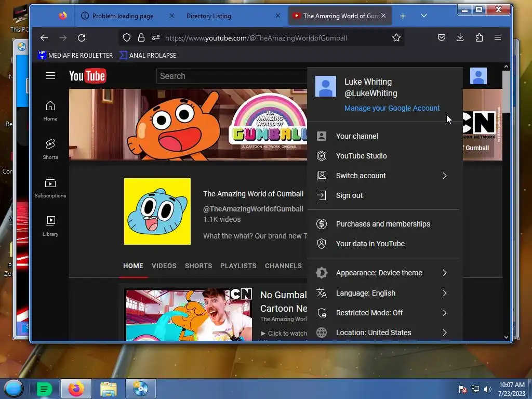The width and height of the screenshot is (532, 399).
Task: Reload the page with the refresh icon
Action: pos(82,37)
